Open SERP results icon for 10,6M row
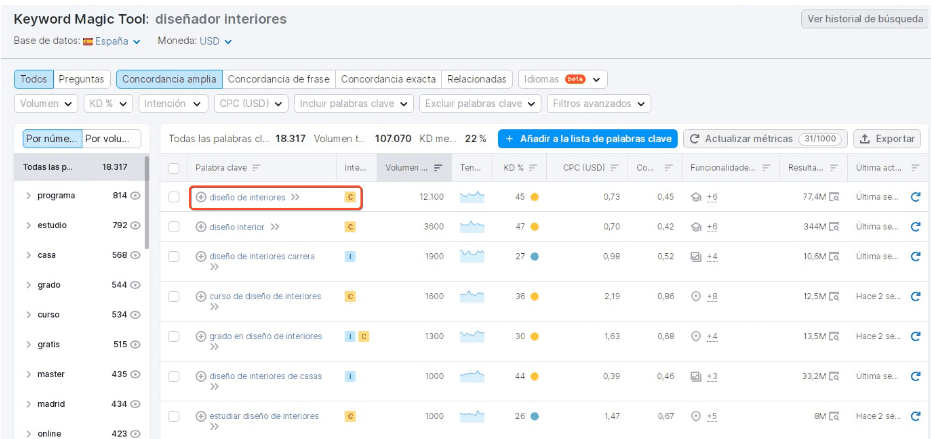 point(835,257)
